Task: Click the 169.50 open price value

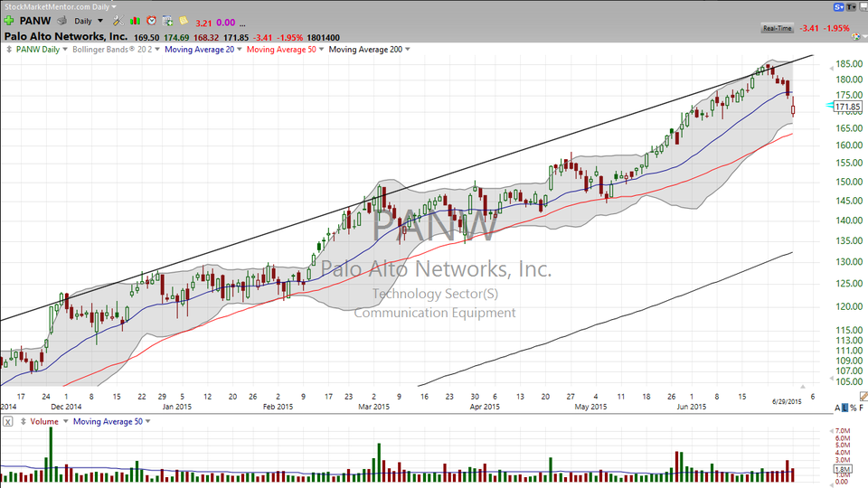Action: 146,38
